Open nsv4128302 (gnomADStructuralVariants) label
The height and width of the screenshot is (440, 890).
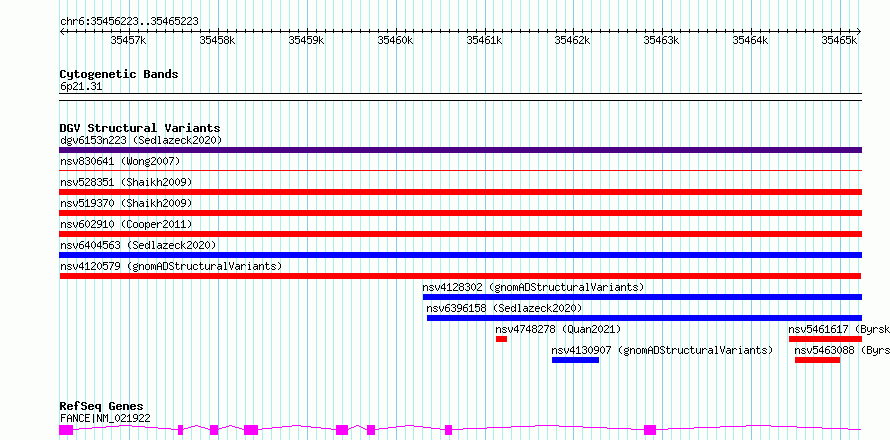pyautogui.click(x=534, y=287)
